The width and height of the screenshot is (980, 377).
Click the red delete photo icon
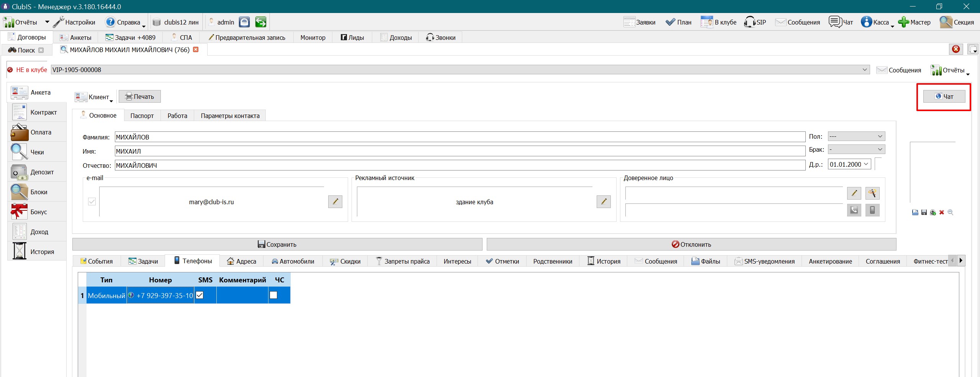942,212
